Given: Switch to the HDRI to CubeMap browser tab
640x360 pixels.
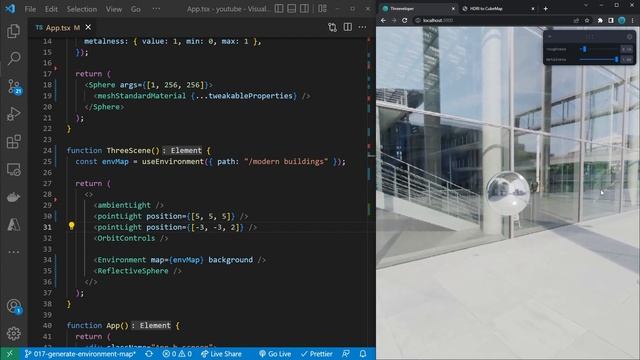Looking at the screenshot, I should tap(498, 9).
